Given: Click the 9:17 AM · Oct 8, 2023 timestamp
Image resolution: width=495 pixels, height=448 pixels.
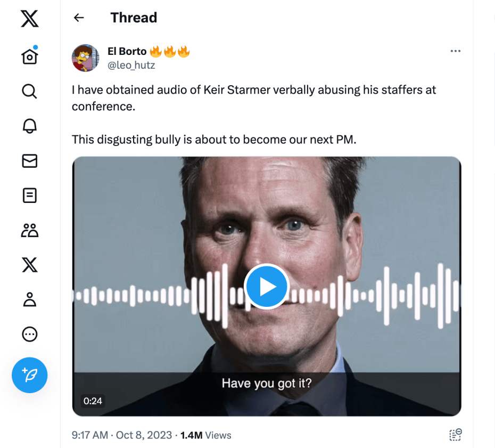Looking at the screenshot, I should click(122, 435).
